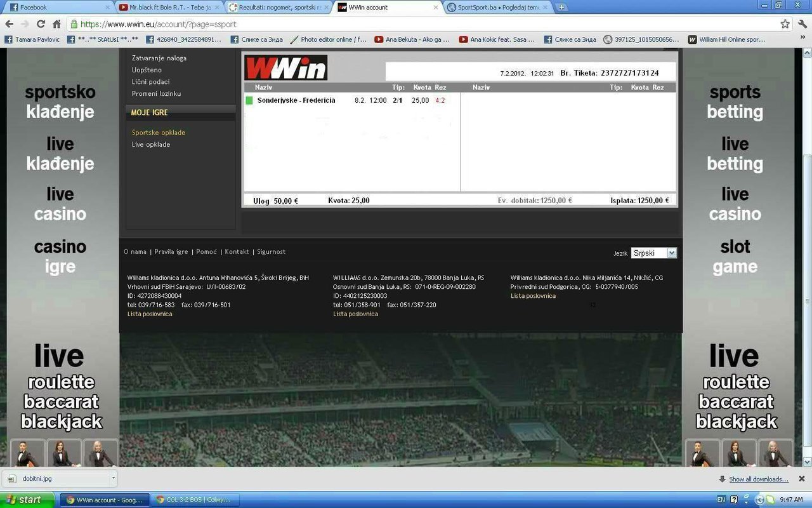Click the green status square beside Sonderjyske - Fredericia
This screenshot has height=508, width=812.
coord(249,100)
